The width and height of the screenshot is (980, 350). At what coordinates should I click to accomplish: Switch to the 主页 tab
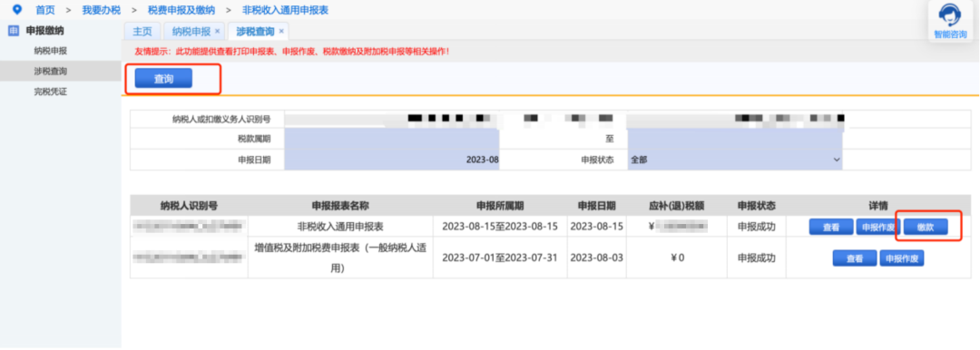click(142, 31)
